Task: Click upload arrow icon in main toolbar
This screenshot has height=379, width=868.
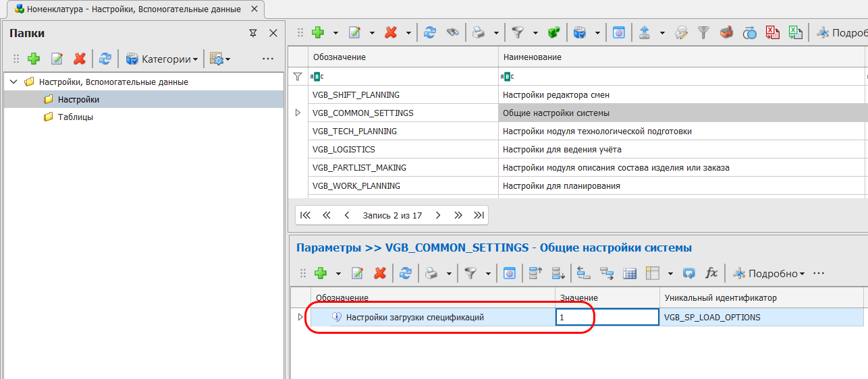Action: 645,32
